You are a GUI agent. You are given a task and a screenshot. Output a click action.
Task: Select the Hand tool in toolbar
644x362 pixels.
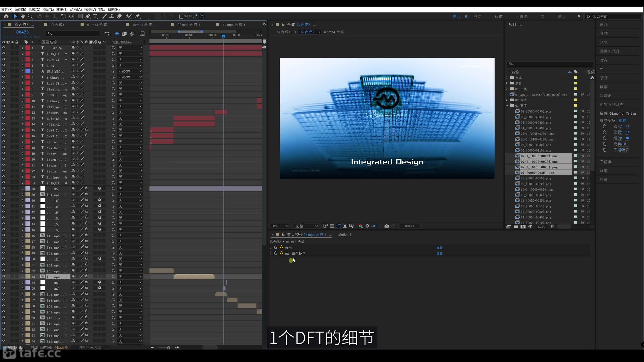(23, 16)
